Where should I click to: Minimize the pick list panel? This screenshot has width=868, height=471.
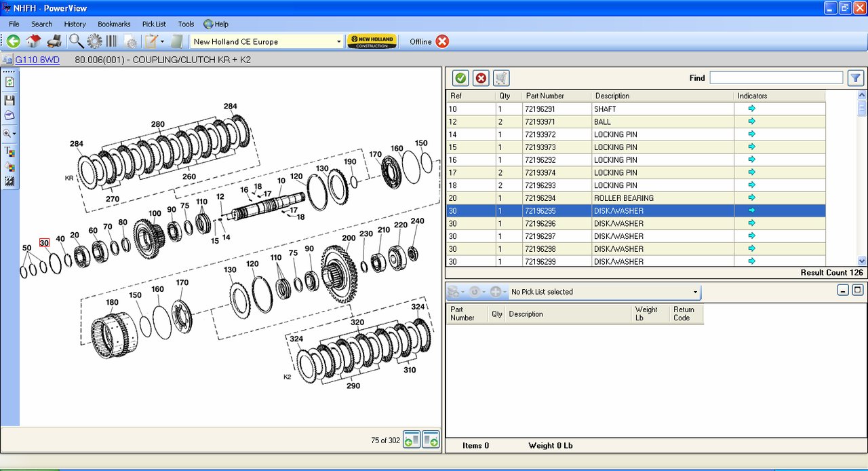(844, 290)
